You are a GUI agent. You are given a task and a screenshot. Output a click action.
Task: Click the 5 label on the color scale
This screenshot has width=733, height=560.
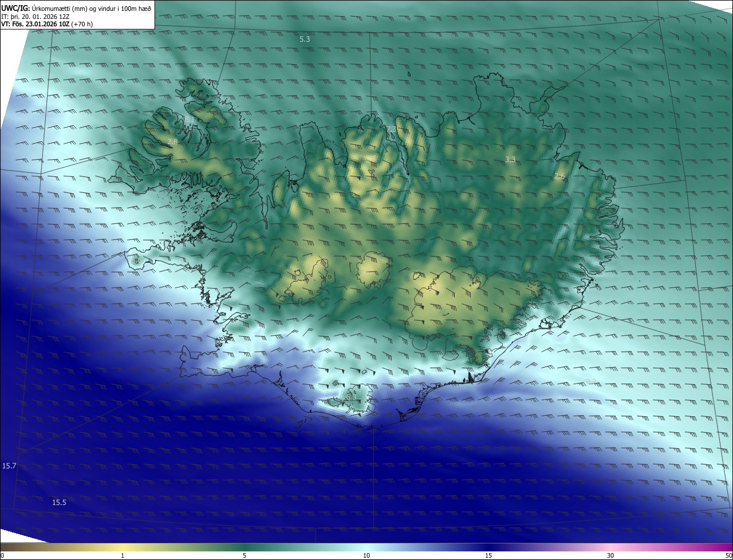[x=245, y=555]
